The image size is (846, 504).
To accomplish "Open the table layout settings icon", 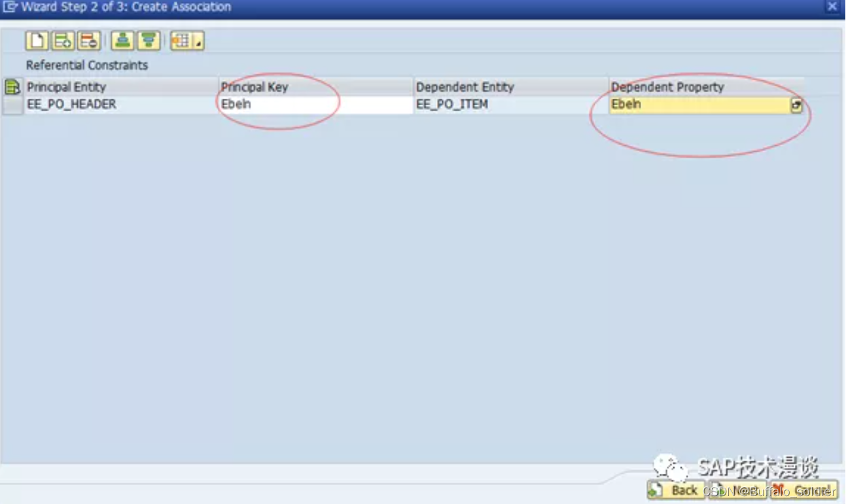I will click(x=181, y=41).
